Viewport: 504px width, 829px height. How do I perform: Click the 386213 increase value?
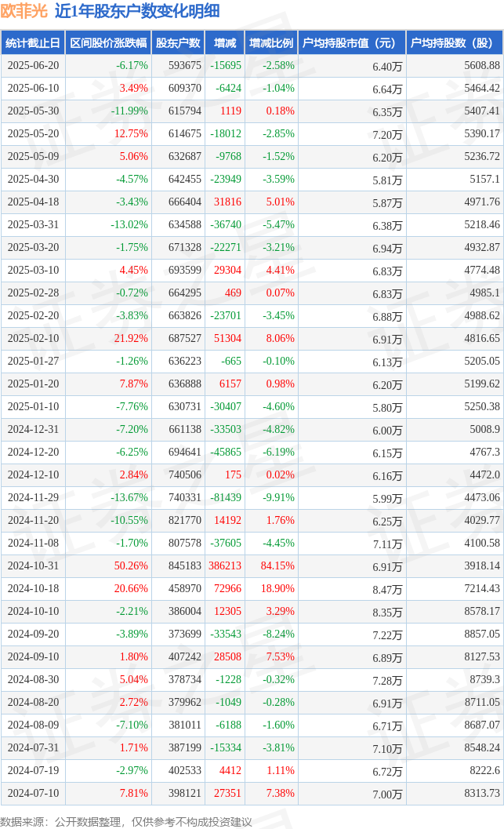(224, 565)
